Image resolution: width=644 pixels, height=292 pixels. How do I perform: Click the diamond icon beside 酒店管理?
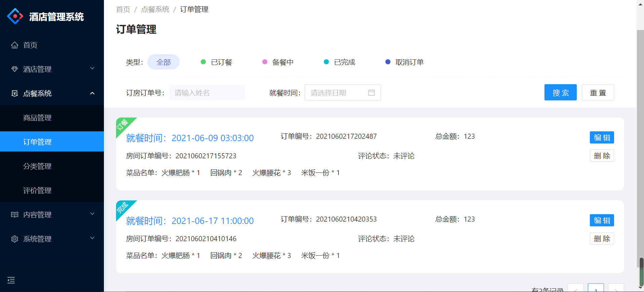[x=14, y=69]
